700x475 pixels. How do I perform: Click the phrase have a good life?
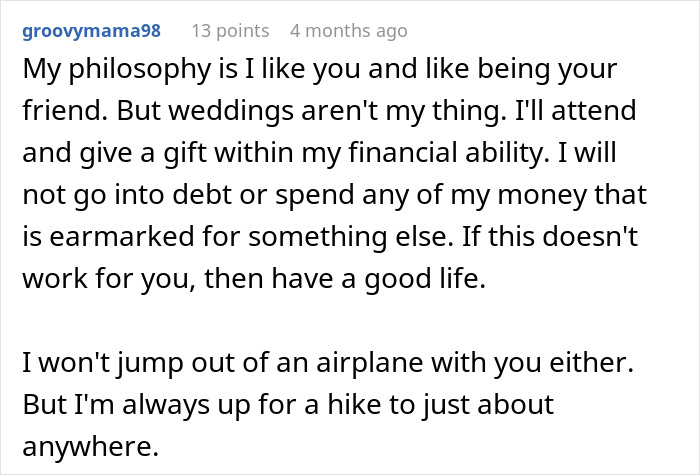[379, 279]
